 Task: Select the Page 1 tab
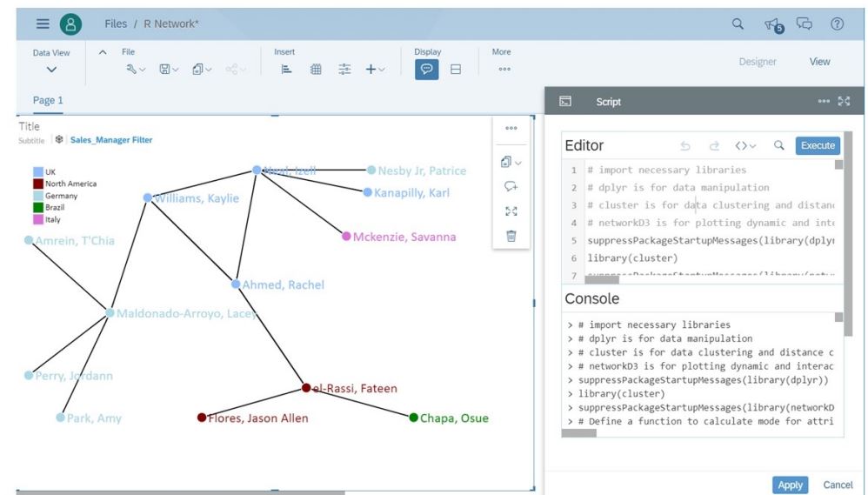click(48, 101)
